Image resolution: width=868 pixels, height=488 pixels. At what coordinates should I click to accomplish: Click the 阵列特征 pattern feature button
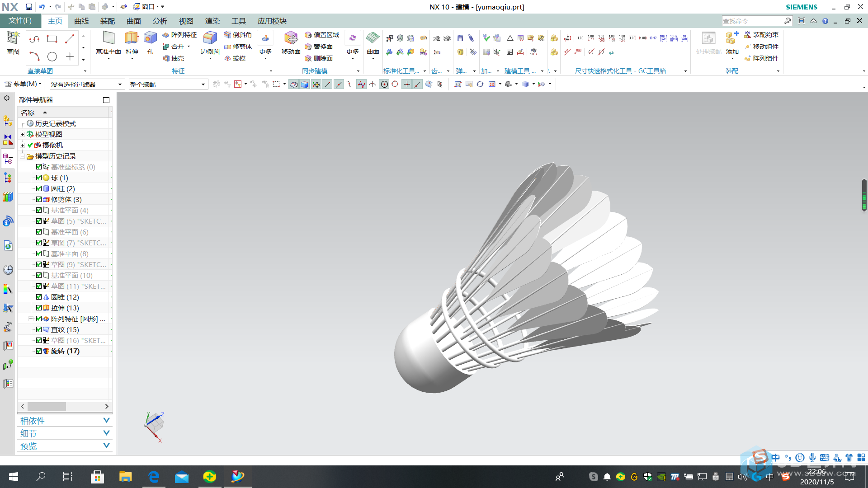[179, 35]
